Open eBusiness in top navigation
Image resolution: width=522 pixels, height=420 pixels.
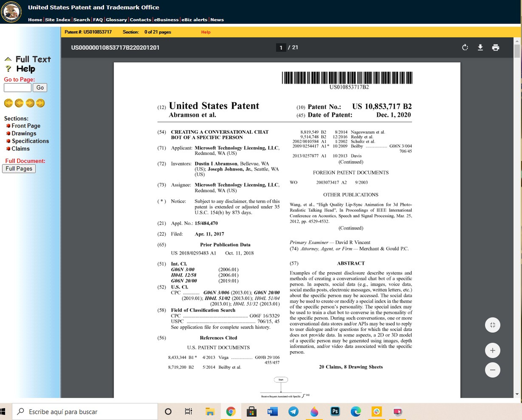(x=166, y=20)
